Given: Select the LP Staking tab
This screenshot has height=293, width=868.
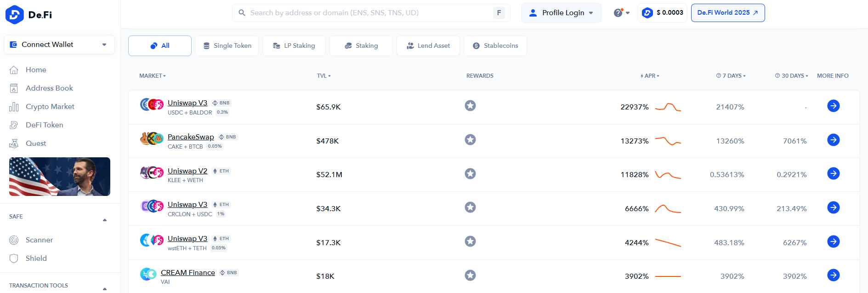Looking at the screenshot, I should (x=294, y=46).
